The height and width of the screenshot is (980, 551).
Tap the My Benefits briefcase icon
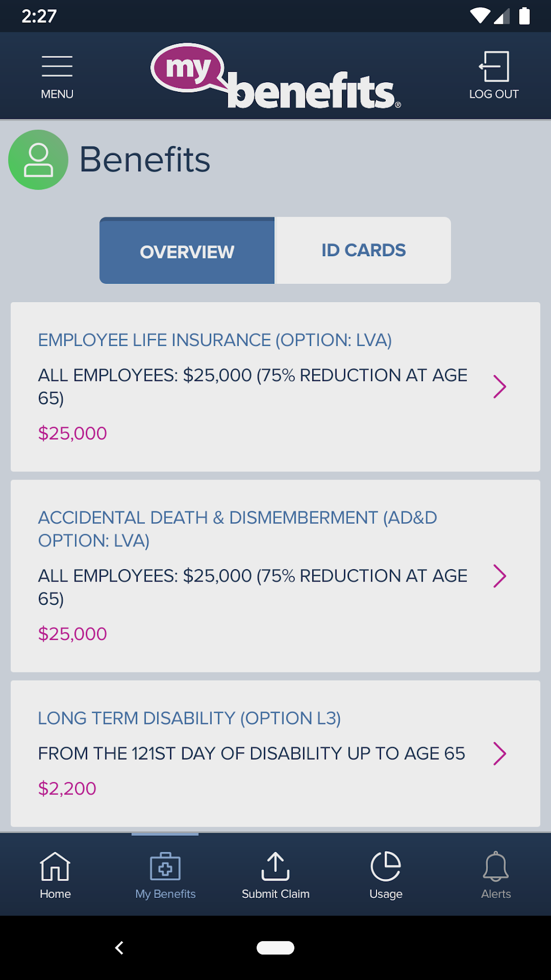[165, 866]
